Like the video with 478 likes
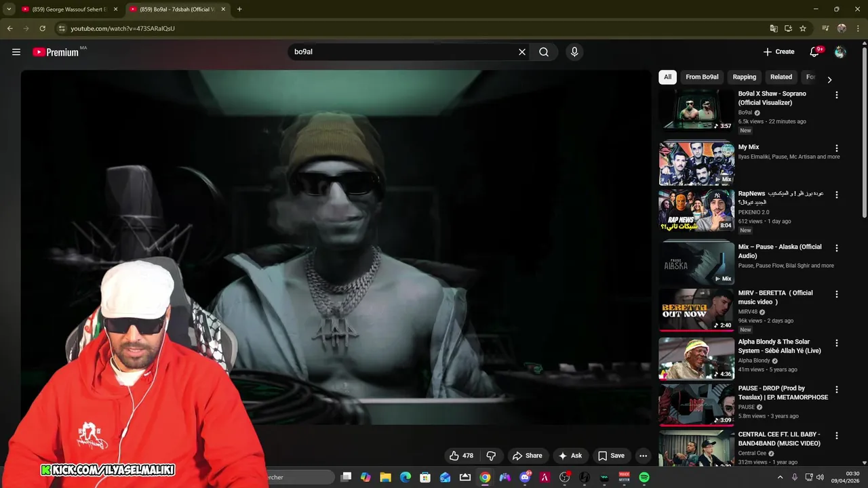The width and height of the screenshot is (868, 488). coord(461,455)
